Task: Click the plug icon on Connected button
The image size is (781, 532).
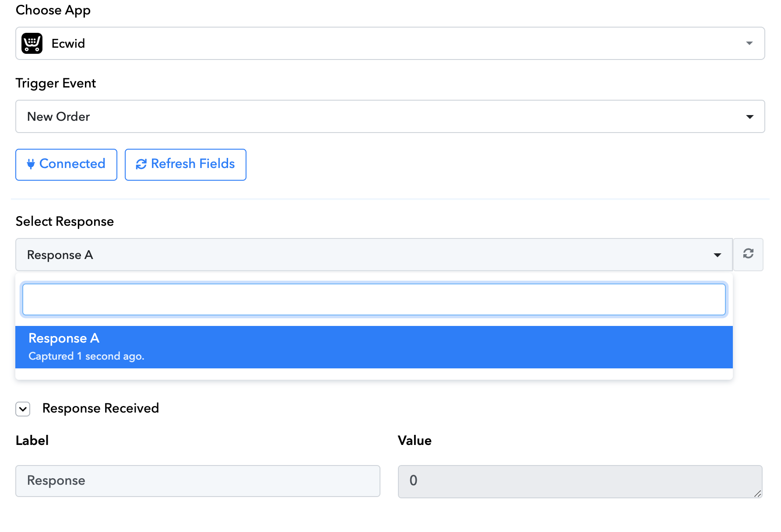Action: [x=31, y=164]
